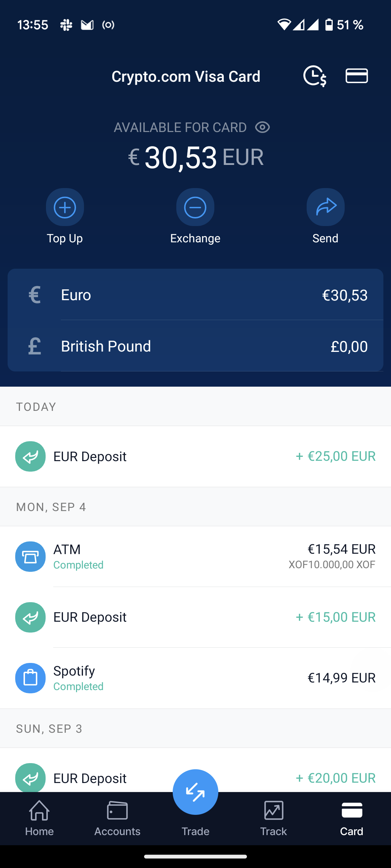Open the Spotify transaction
391x868 pixels.
pyautogui.click(x=195, y=678)
